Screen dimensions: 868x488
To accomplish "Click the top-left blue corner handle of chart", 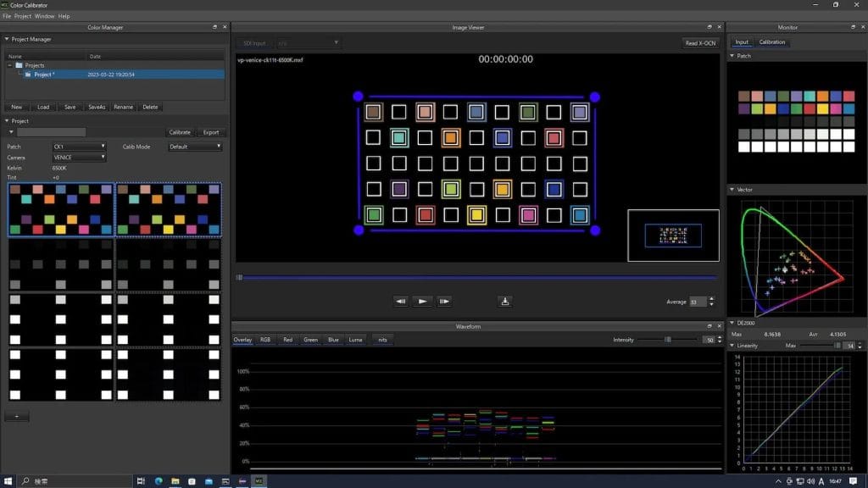I will [x=358, y=97].
